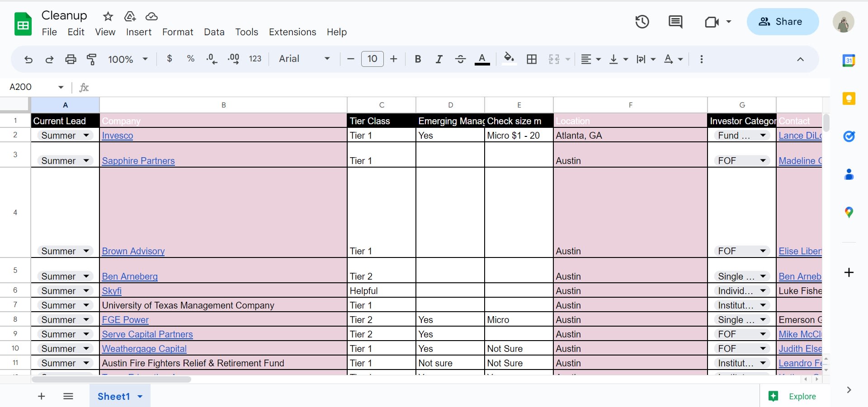Open the more toolbar options menu
Screen dimensions: 868x407
click(701, 59)
